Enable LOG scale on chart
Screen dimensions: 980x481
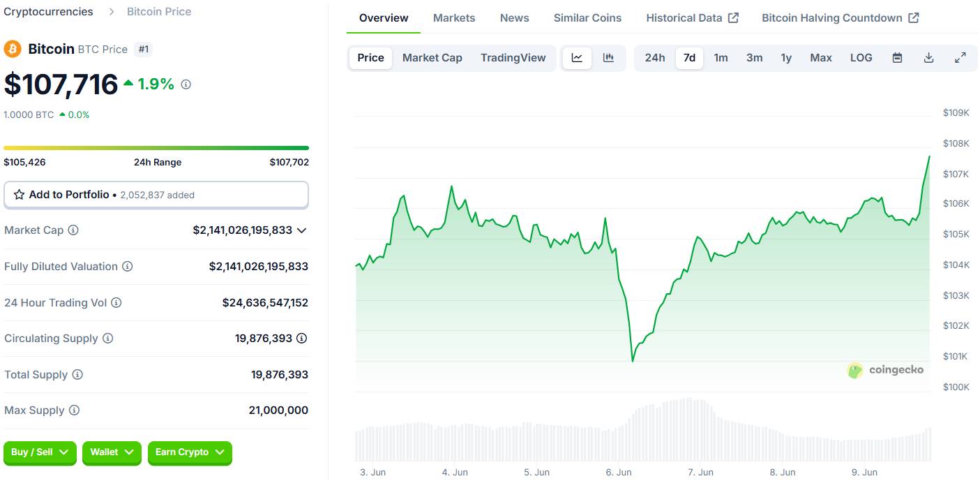861,58
